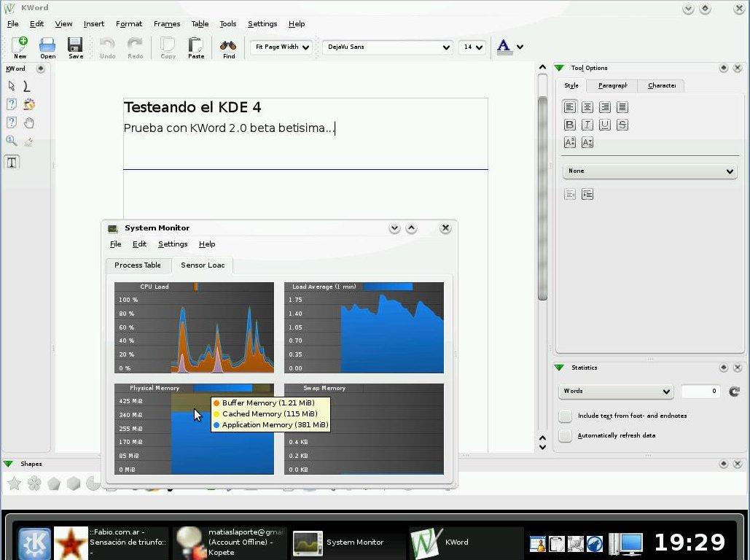
Task: Switch to Paragraph tab in Tool Options
Action: (612, 85)
